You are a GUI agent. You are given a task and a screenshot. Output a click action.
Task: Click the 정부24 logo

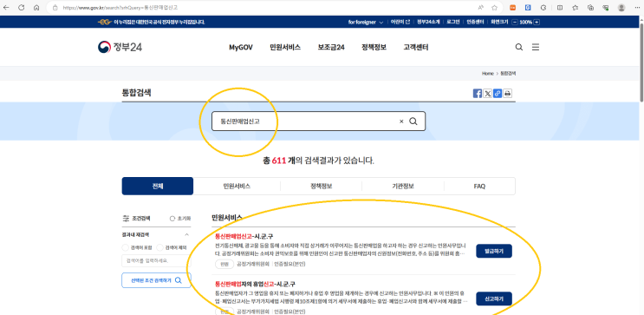point(120,47)
